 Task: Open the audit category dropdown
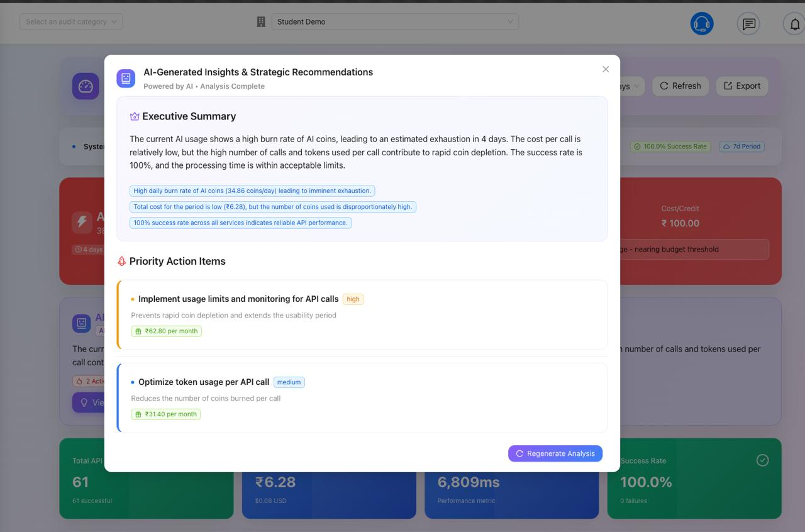pyautogui.click(x=71, y=22)
